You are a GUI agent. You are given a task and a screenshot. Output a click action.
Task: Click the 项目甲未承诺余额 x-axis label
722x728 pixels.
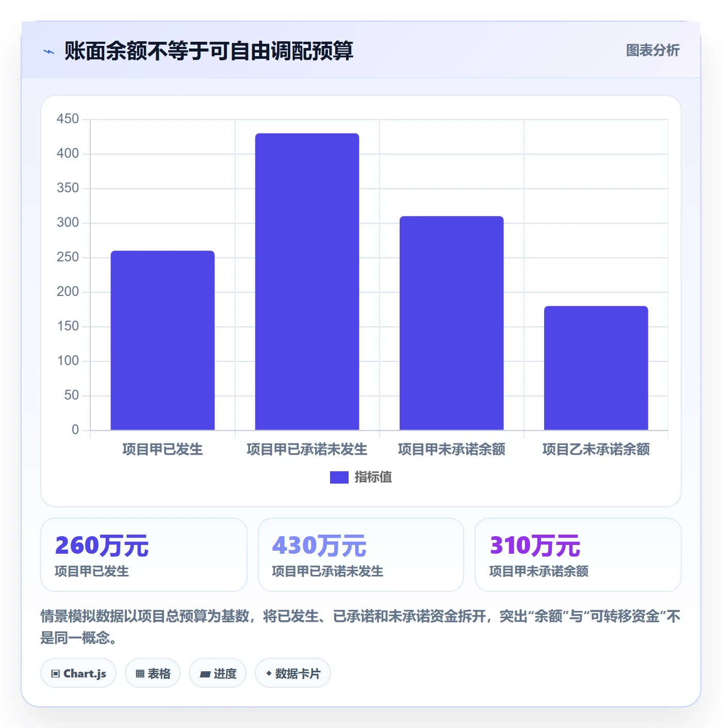click(x=451, y=450)
